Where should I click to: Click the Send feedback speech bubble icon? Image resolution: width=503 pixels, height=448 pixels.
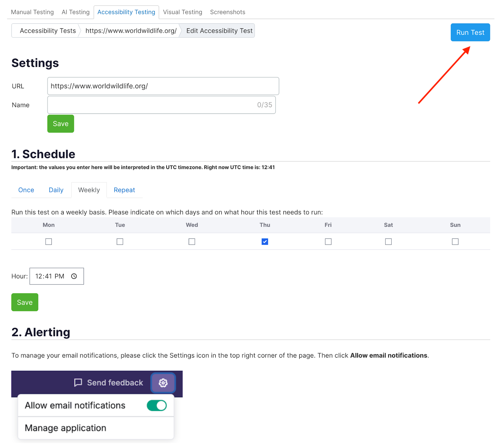78,382
